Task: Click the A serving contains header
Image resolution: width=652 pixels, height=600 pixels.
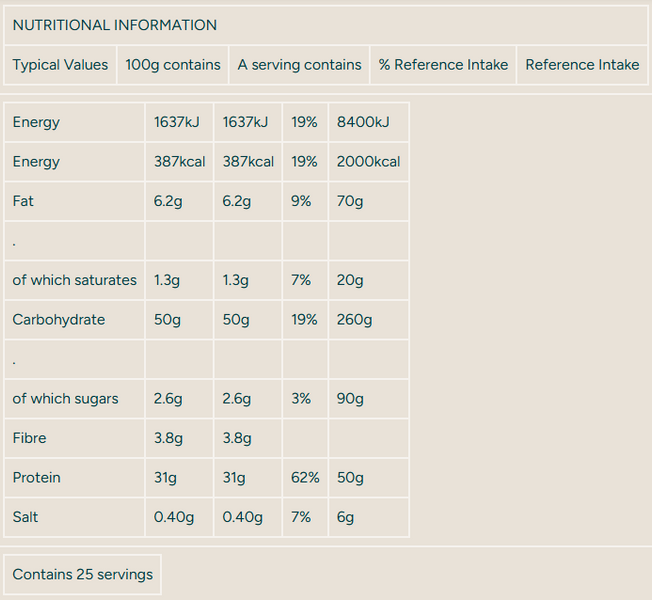Action: [299, 65]
